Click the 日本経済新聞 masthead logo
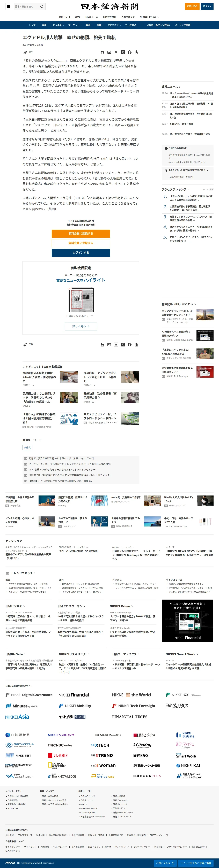This screenshot has height=868, width=219. [109, 6]
